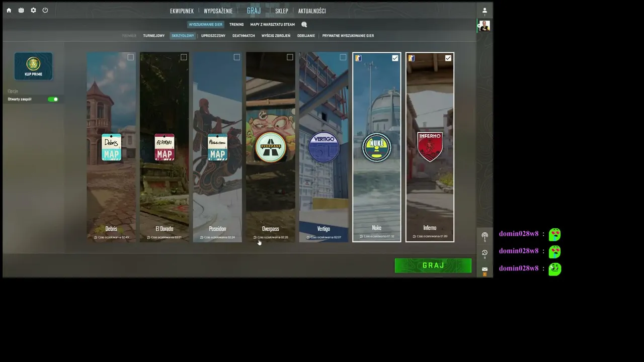Open the chat bubble icon beside MAPY Z WARSZTATU STEAM
Image resolution: width=644 pixels, height=362 pixels.
304,24
